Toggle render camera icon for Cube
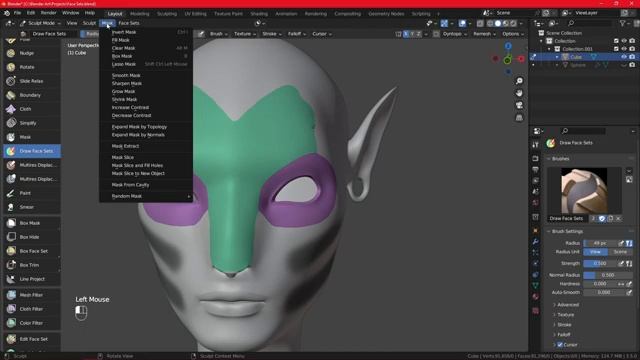Screen dimensions: 640x360 pos(632,57)
